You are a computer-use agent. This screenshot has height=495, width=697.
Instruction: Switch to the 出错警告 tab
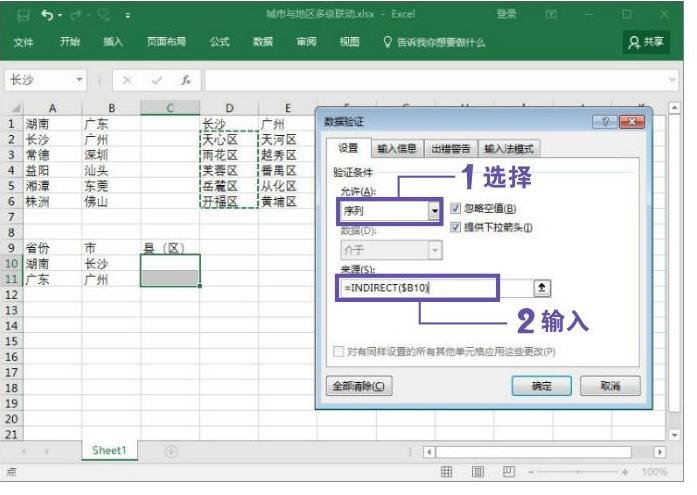click(451, 148)
